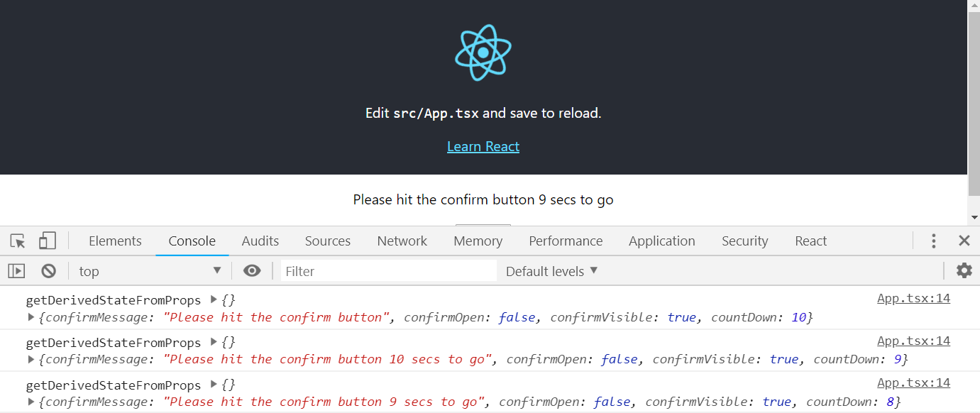The image size is (980, 413).
Task: Activate the inspect element picker icon
Action: tap(18, 241)
